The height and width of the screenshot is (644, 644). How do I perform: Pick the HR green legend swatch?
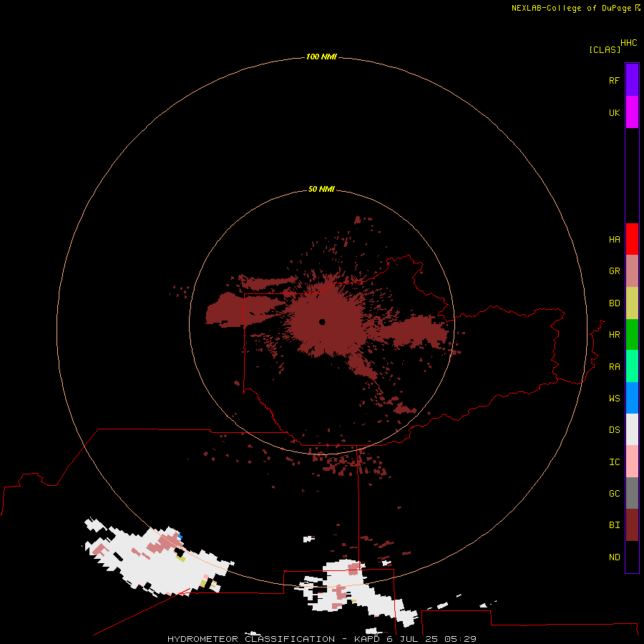632,335
